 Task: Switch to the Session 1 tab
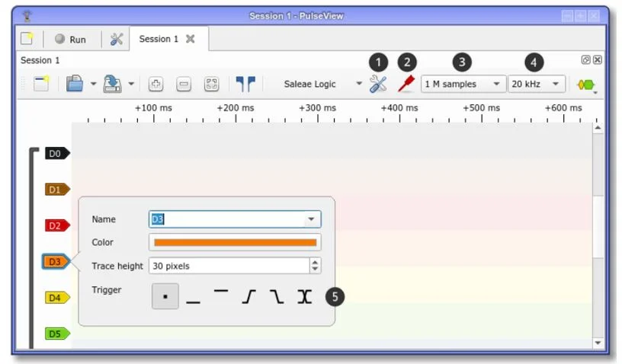(159, 40)
